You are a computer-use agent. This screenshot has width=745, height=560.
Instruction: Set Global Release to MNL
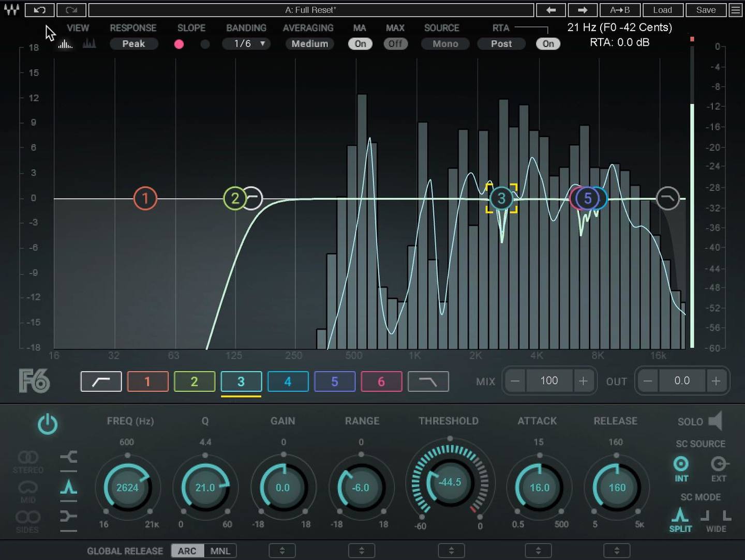tap(220, 551)
